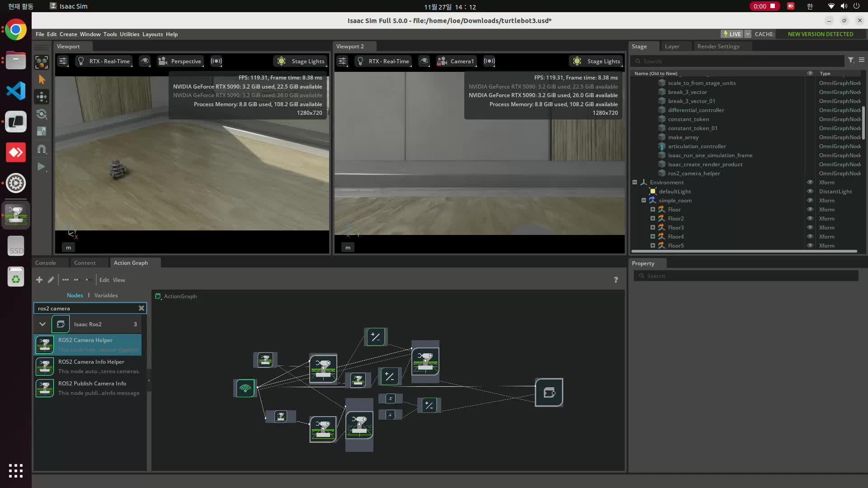The width and height of the screenshot is (868, 488).
Task: Open RTX - Real-Time renderer menu in Viewport
Action: coord(104,61)
